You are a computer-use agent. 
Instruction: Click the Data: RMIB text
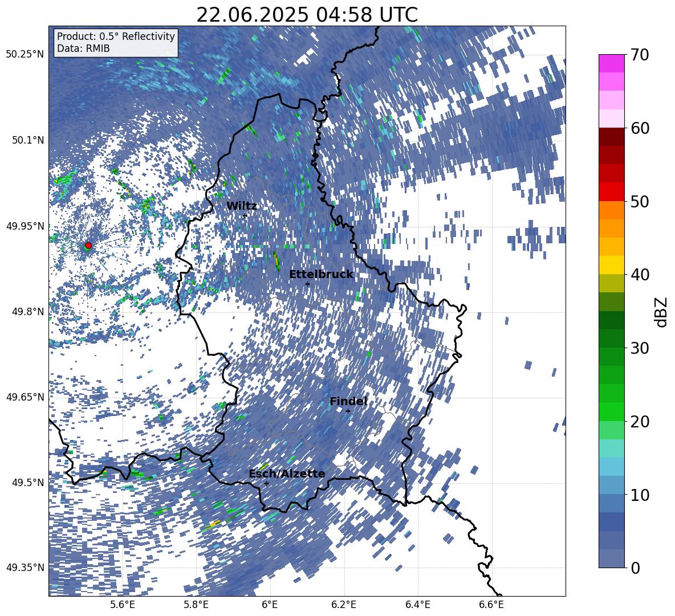point(83,48)
